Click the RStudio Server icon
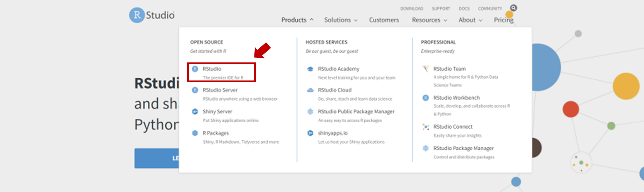644x192 pixels. click(x=195, y=90)
